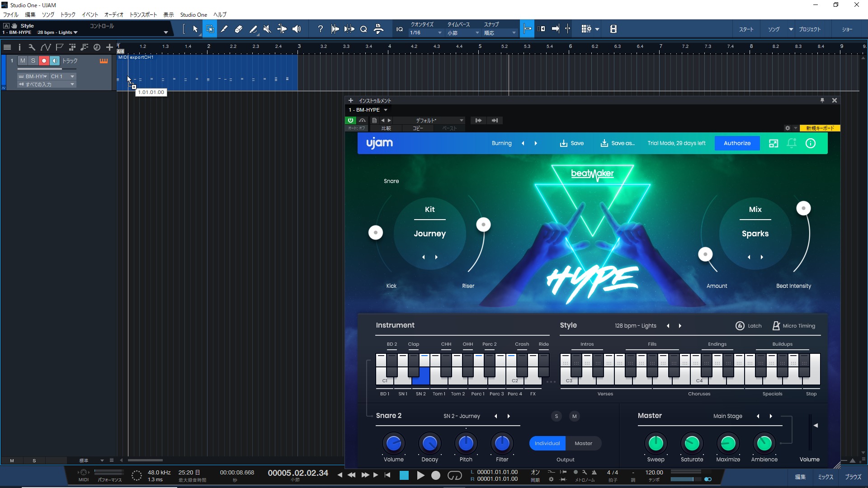
Task: Click the add track plus icon
Action: (x=109, y=47)
